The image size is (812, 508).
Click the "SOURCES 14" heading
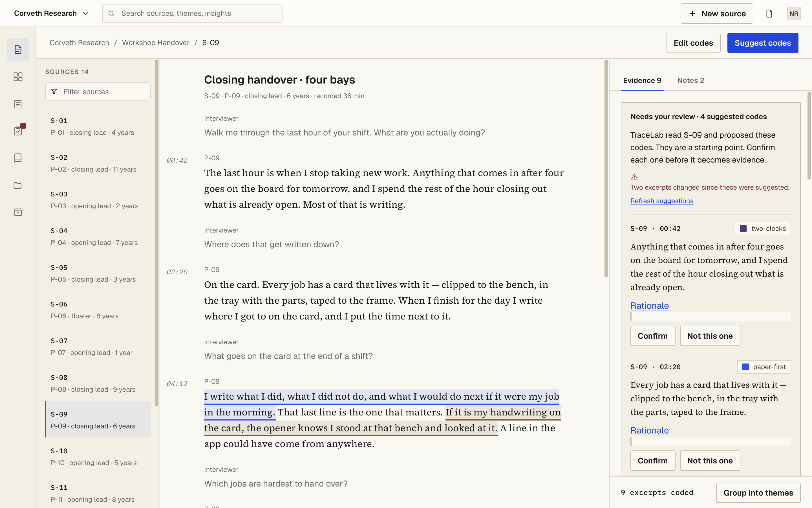point(67,72)
